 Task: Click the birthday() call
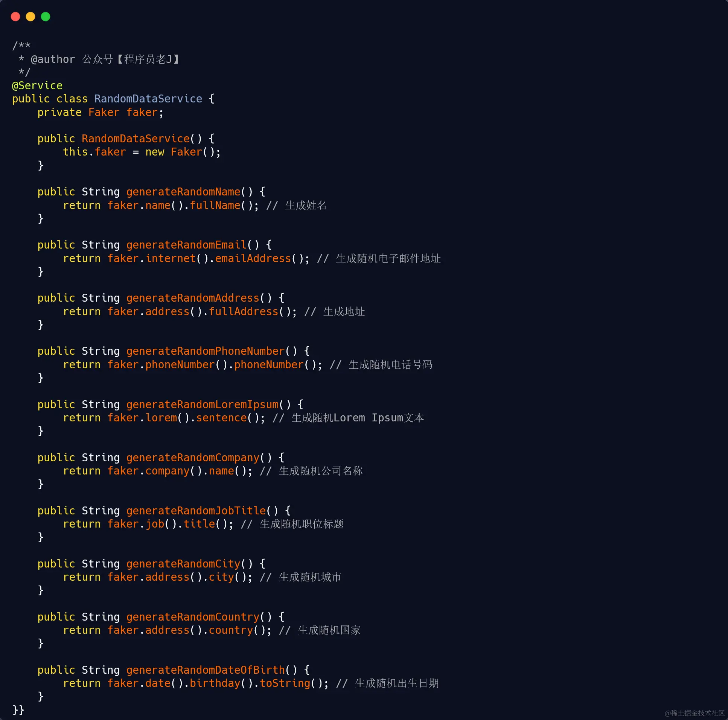221,683
